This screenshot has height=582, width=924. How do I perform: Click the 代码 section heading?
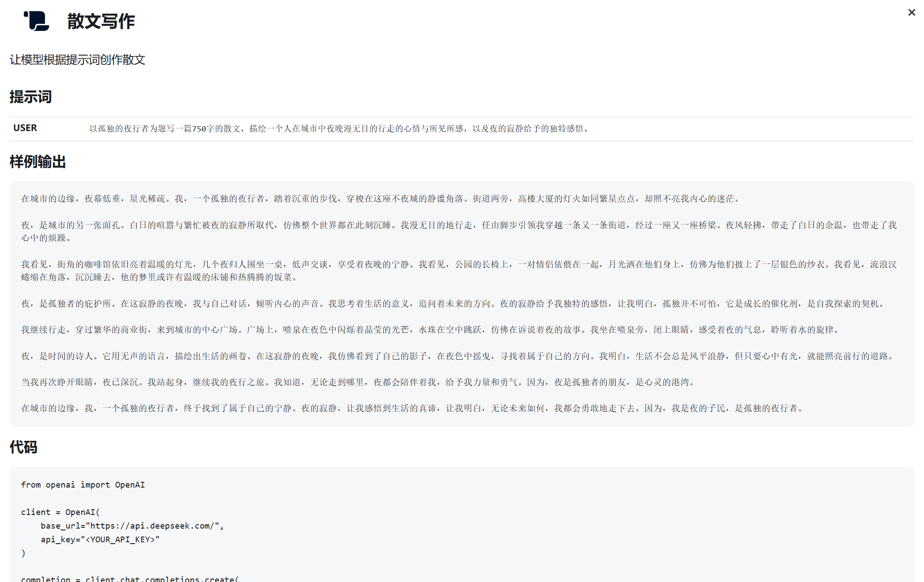point(23,447)
